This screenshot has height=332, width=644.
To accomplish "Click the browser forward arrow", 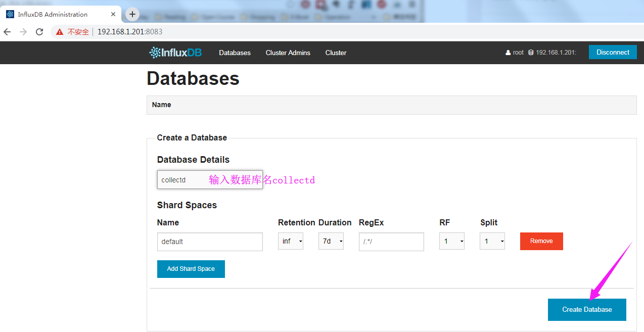I will click(x=23, y=32).
